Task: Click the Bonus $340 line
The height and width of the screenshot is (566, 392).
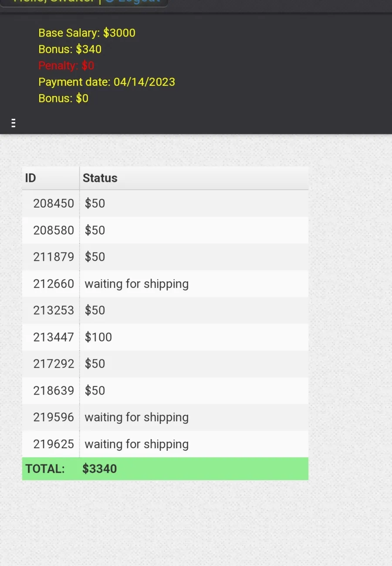Action: tap(70, 49)
